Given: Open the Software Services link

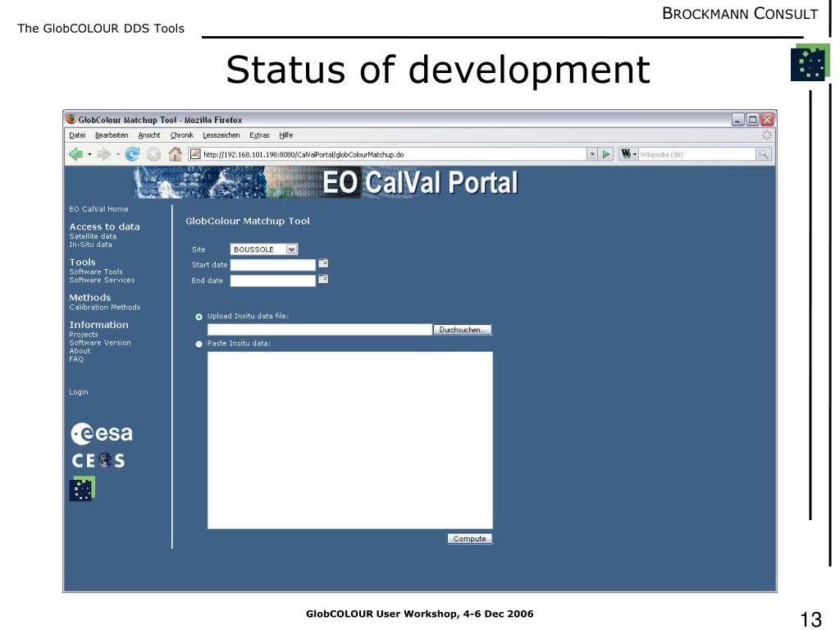Looking at the screenshot, I should (x=102, y=280).
